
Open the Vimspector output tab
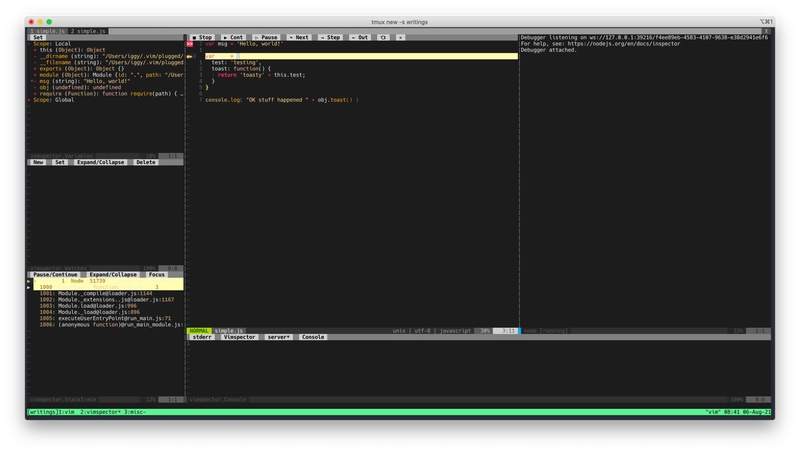click(x=239, y=337)
